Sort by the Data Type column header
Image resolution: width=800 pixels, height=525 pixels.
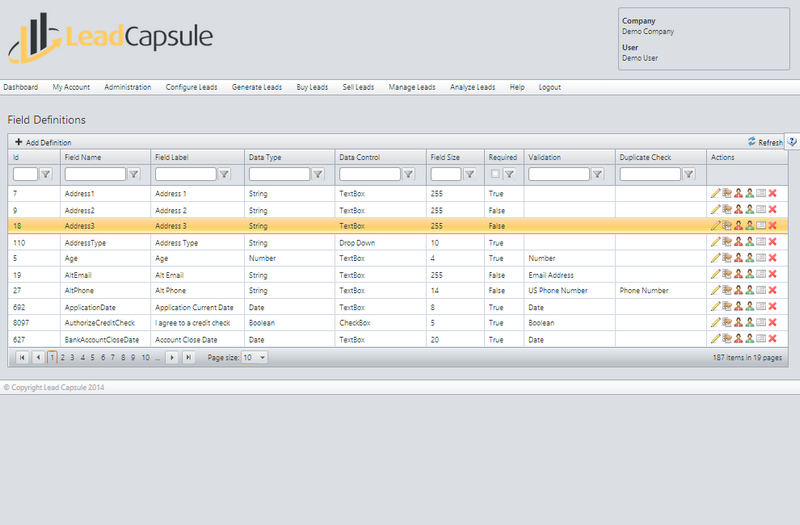point(265,157)
